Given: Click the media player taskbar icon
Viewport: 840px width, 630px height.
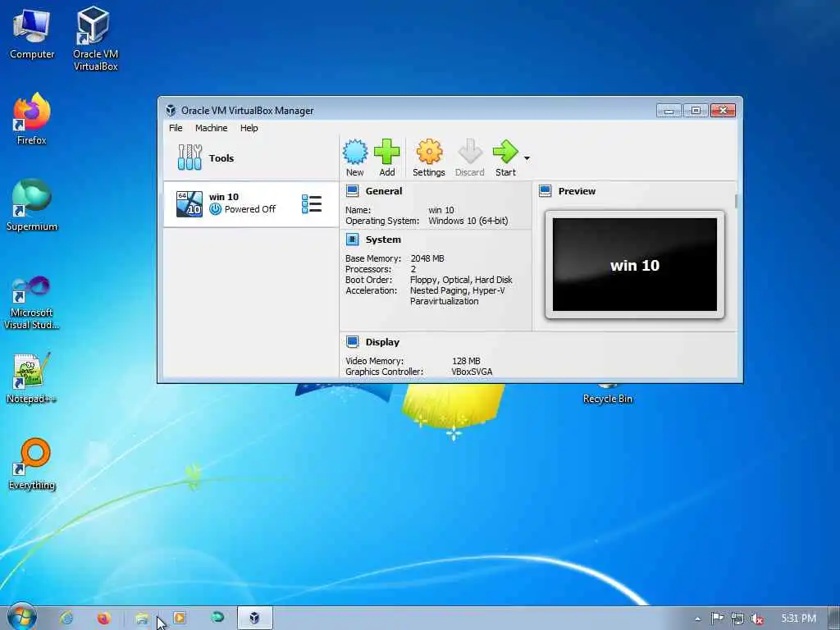Looking at the screenshot, I should (180, 618).
